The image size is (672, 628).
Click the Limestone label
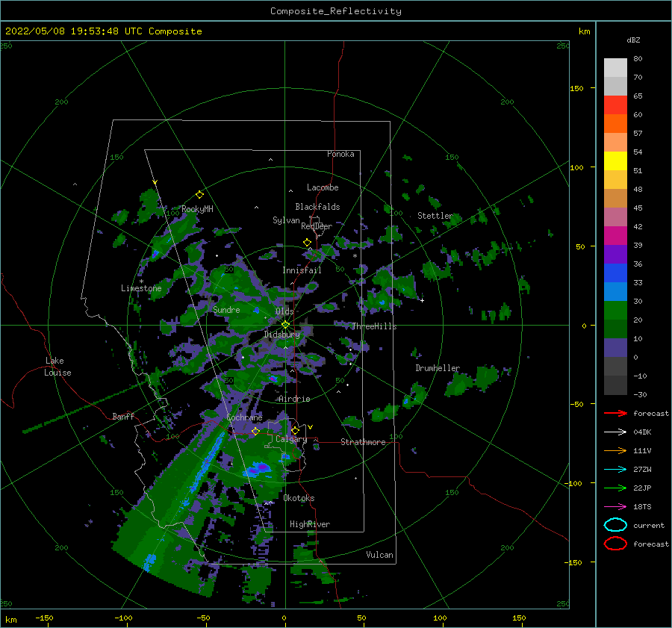141,288
